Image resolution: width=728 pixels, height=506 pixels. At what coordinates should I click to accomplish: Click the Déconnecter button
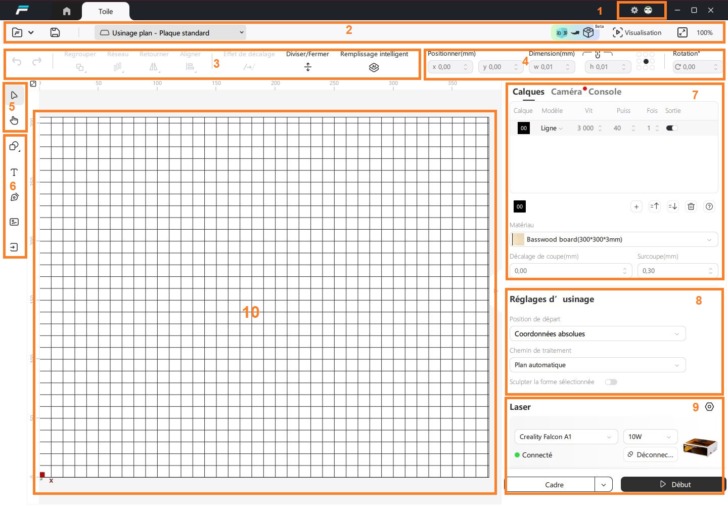(x=650, y=455)
